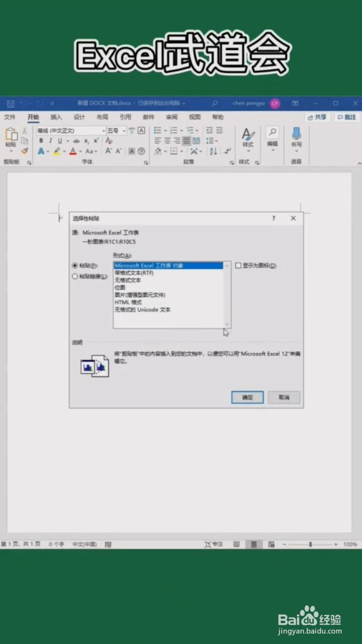The height and width of the screenshot is (644, 362).
Task: Click the format list scrollbar down arrow
Action: click(x=227, y=325)
